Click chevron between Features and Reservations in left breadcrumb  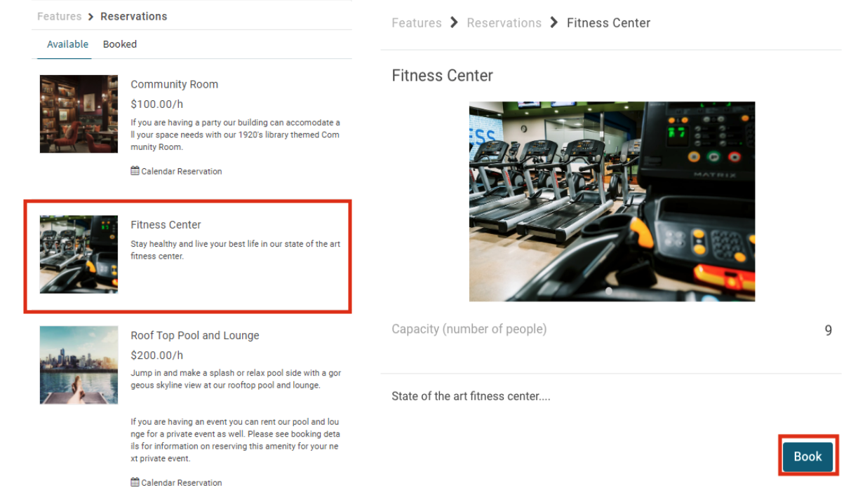click(x=91, y=16)
